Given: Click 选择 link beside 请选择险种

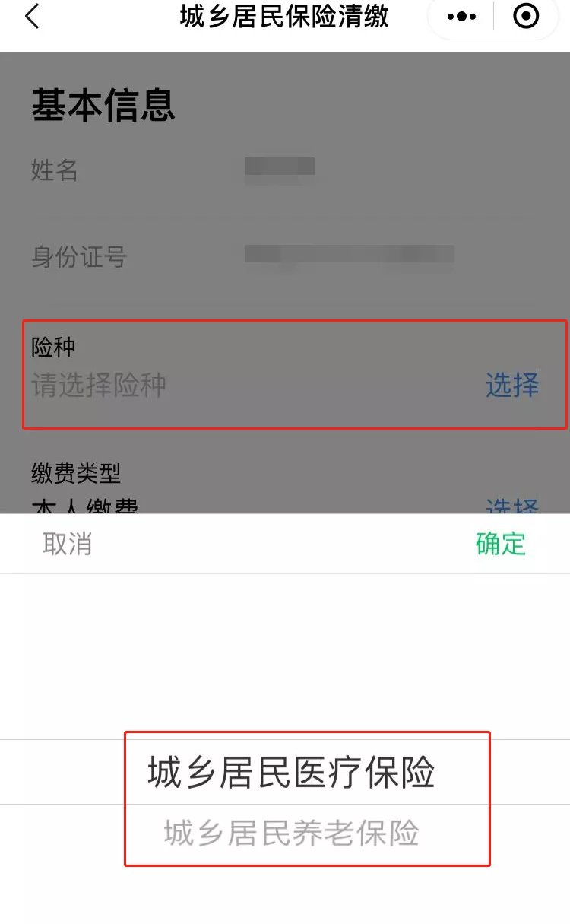Looking at the screenshot, I should point(512,386).
